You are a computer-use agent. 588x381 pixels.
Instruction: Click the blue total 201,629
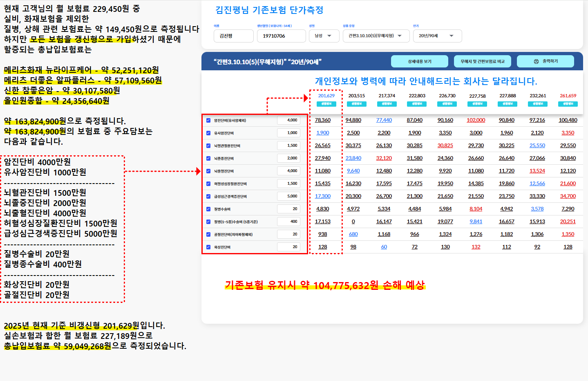[326, 96]
